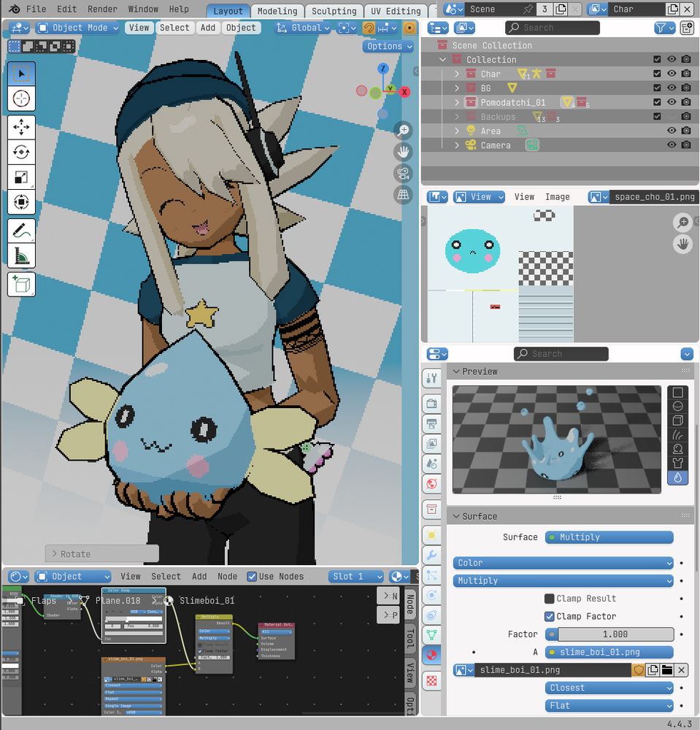This screenshot has width=700, height=730.
Task: Open the viewport Add menu
Action: tap(207, 28)
